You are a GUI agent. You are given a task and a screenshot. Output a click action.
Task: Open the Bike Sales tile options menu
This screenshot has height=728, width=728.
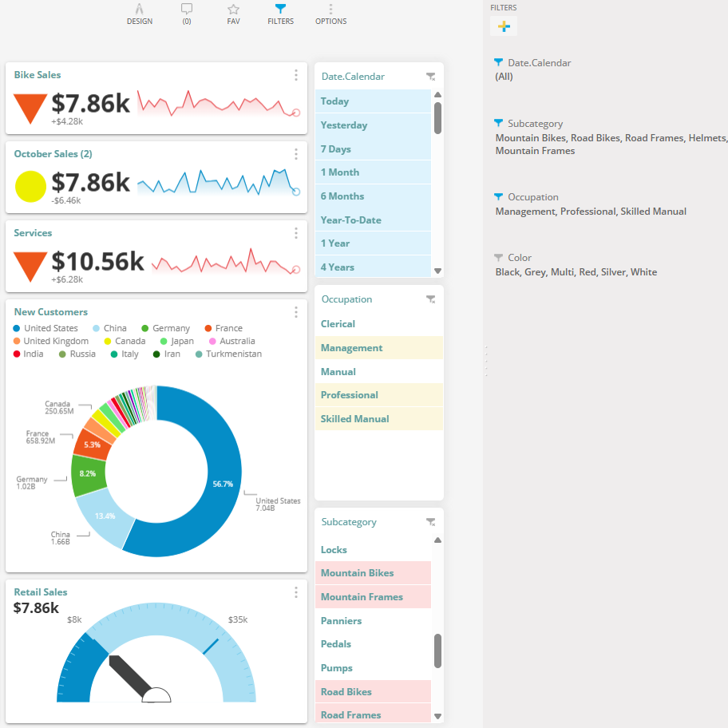(x=295, y=75)
